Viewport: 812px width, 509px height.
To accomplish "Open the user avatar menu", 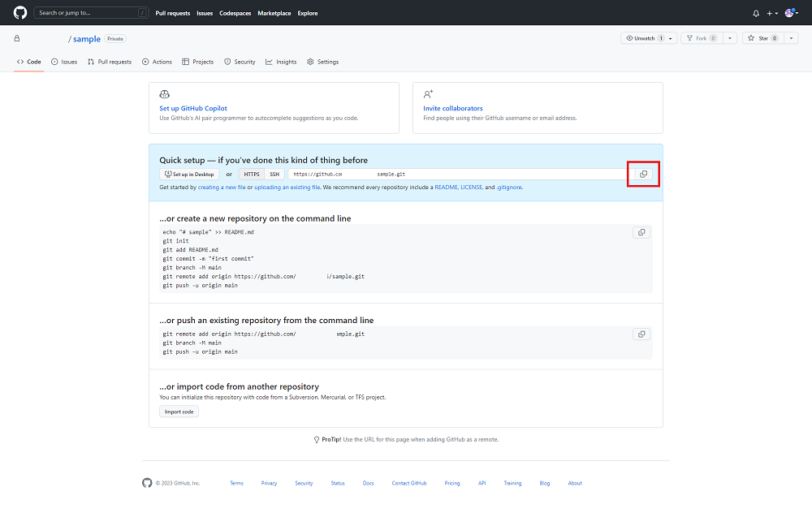I will coord(791,13).
